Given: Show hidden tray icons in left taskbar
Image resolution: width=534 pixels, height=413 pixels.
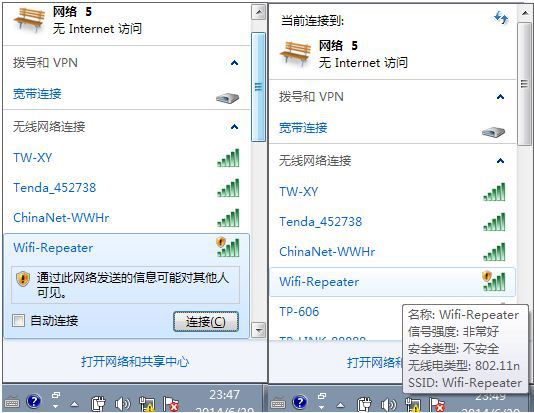Looking at the screenshot, I should [x=74, y=404].
